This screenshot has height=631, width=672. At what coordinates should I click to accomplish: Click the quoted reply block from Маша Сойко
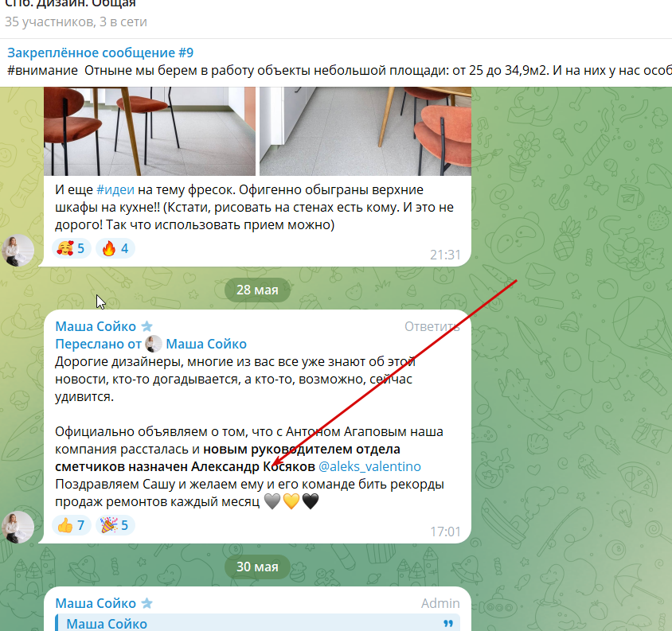pyautogui.click(x=257, y=622)
